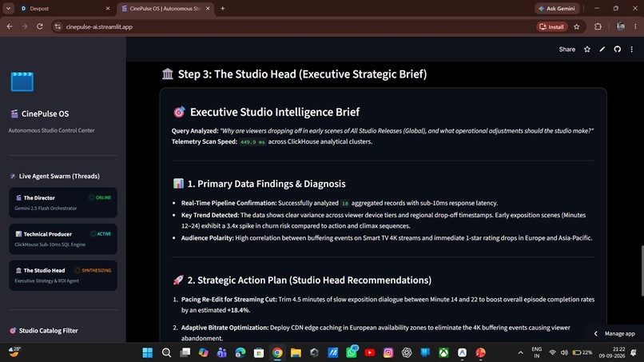Launch Microsoft Edge from taskbar

point(241,352)
